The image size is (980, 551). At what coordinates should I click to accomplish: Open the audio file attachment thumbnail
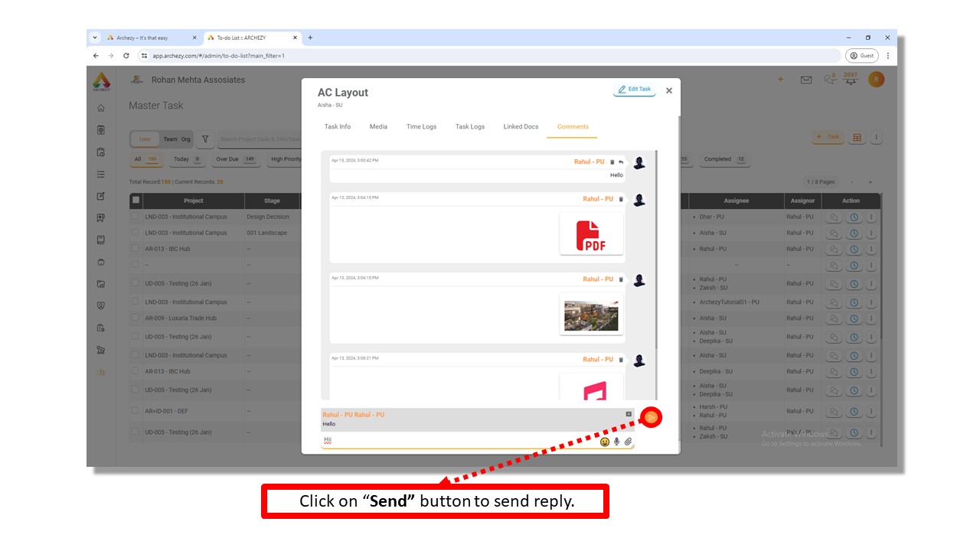pyautogui.click(x=591, y=387)
